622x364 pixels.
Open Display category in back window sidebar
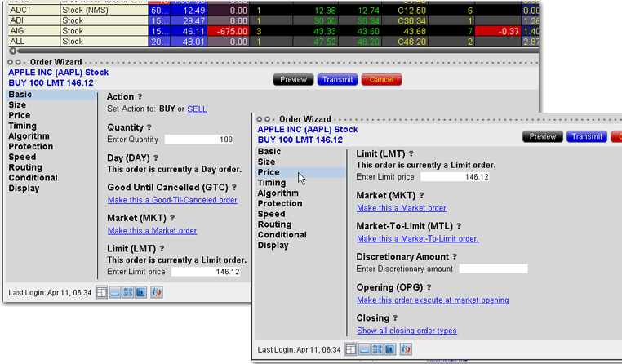click(24, 189)
